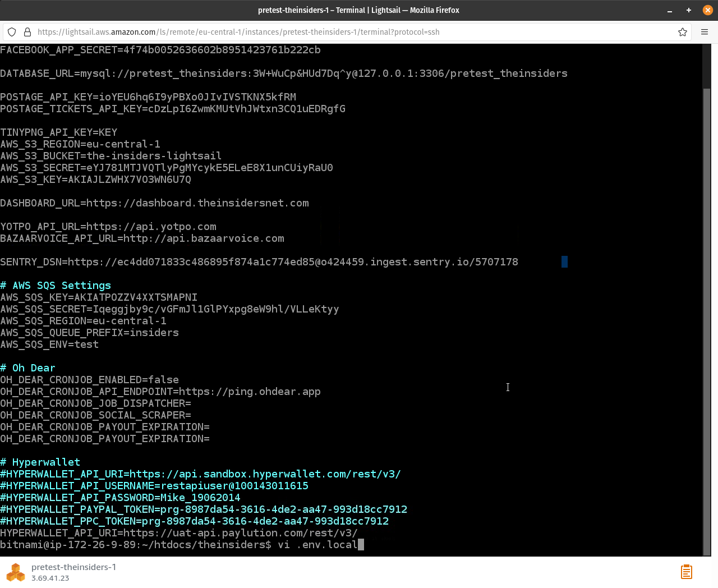
Task: Click the AWS_SQS_KEY line
Action: point(99,297)
